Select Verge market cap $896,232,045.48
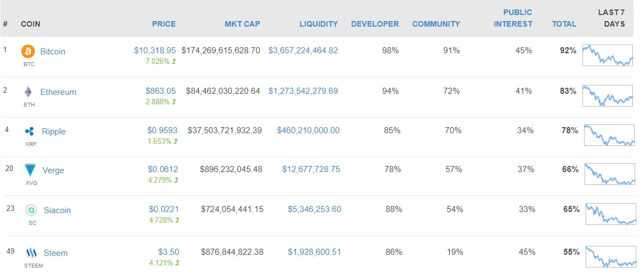The image size is (644, 277). pyautogui.click(x=232, y=169)
